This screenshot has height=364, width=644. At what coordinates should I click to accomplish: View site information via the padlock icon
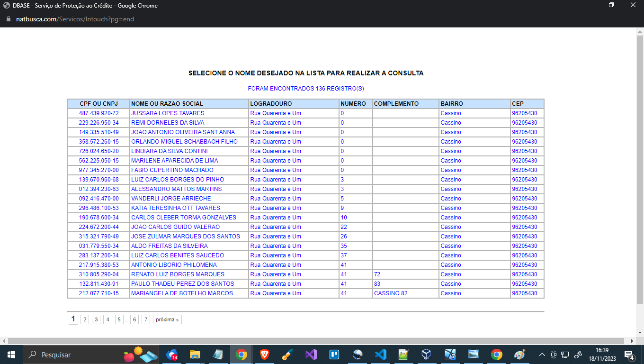click(x=8, y=19)
